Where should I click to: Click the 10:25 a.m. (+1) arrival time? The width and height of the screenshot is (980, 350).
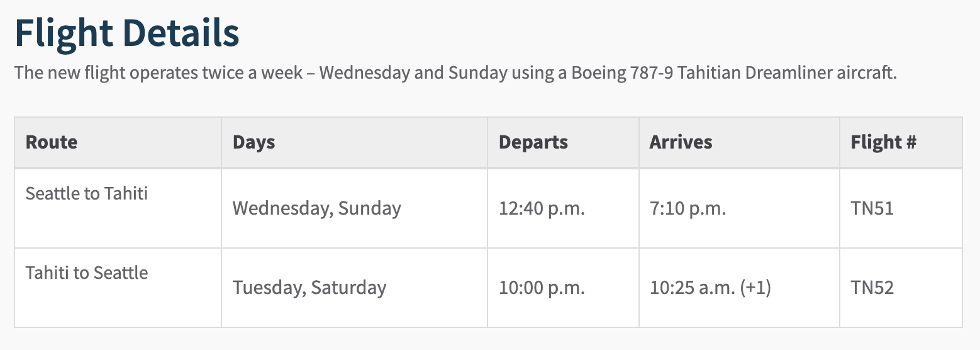[x=710, y=288]
